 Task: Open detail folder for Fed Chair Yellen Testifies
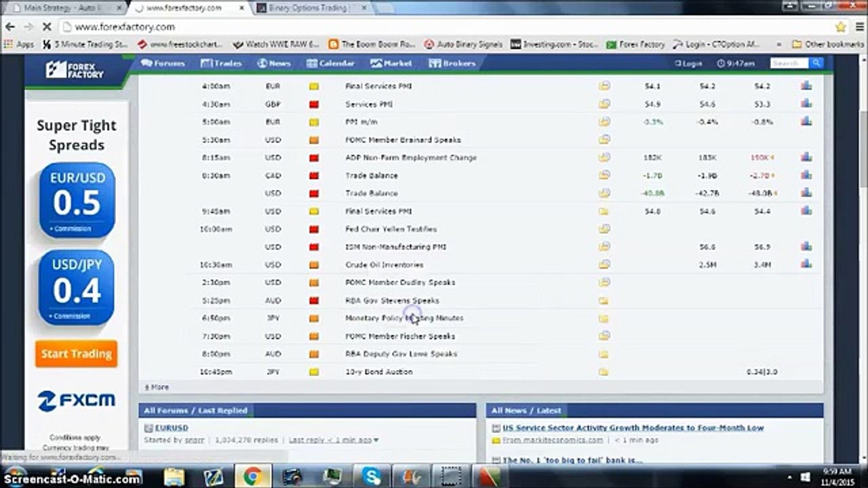click(604, 228)
